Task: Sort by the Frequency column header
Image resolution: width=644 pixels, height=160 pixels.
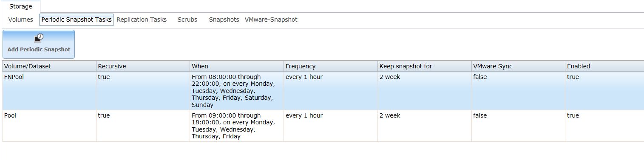Action: pos(331,66)
